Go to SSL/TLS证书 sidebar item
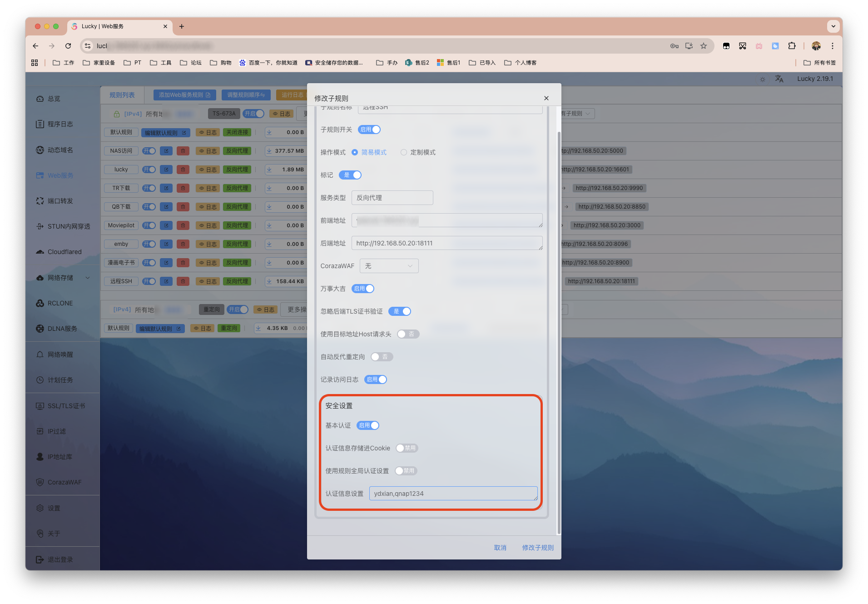Image resolution: width=868 pixels, height=604 pixels. [x=66, y=406]
